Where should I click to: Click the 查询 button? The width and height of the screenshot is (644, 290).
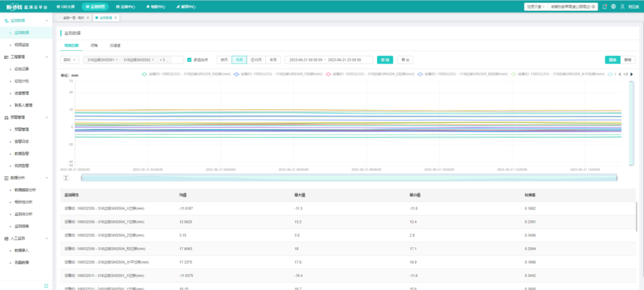point(385,60)
